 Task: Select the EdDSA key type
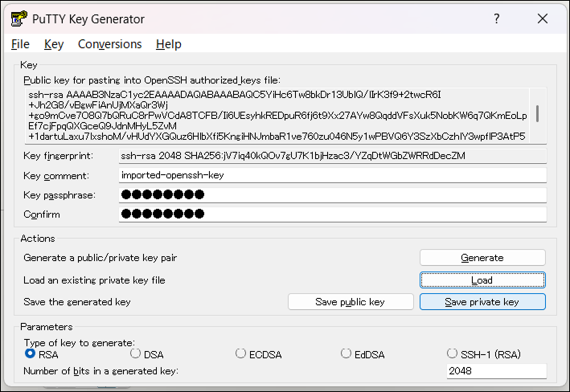[x=347, y=353]
